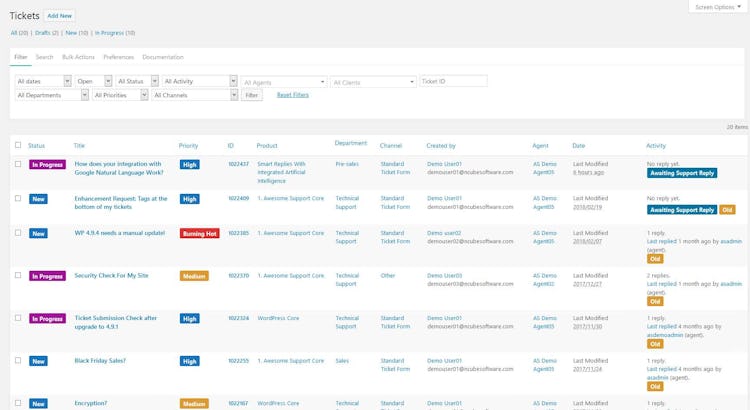Click the Reset Filters link
Viewport: 750px width, 410px height.
tap(293, 95)
